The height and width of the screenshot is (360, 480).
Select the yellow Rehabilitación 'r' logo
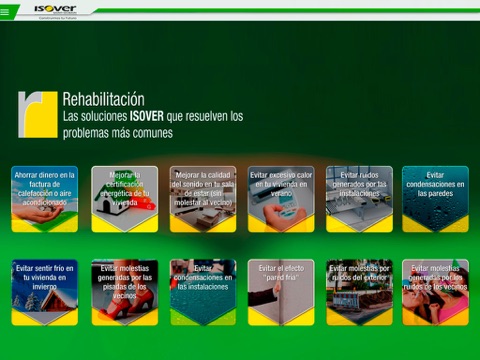pyautogui.click(x=38, y=114)
